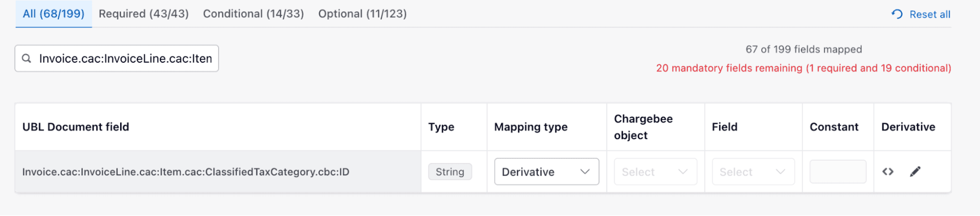The width and height of the screenshot is (980, 216).
Task: Click the Reset all link text
Action: [x=930, y=15]
